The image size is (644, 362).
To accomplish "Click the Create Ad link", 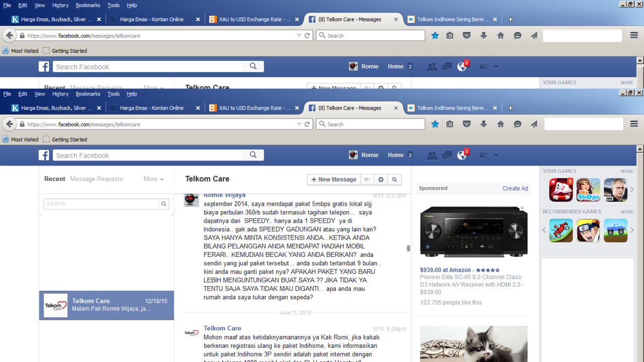I will [x=515, y=189].
